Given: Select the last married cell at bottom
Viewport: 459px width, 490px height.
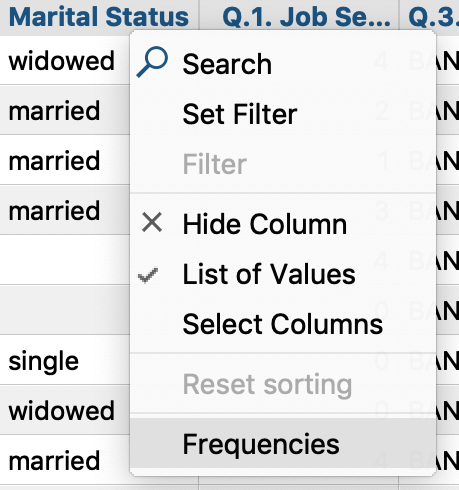Looking at the screenshot, I should pyautogui.click(x=54, y=461).
